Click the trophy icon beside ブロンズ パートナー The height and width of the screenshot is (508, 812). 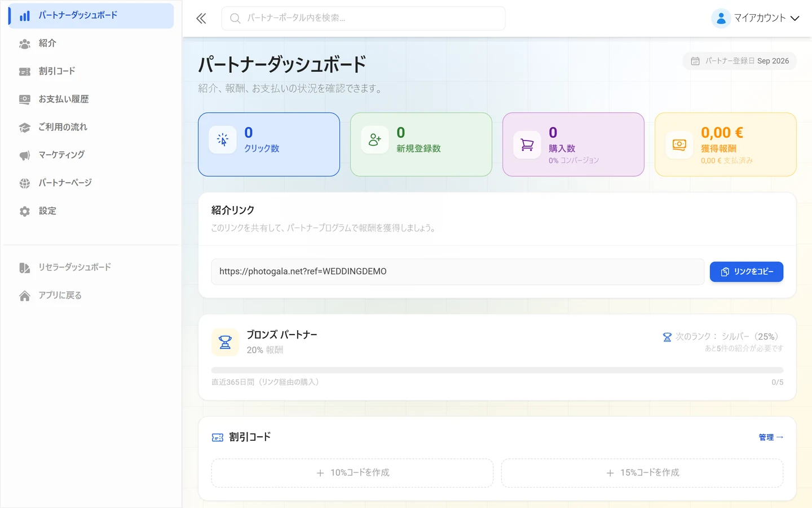pyautogui.click(x=225, y=342)
